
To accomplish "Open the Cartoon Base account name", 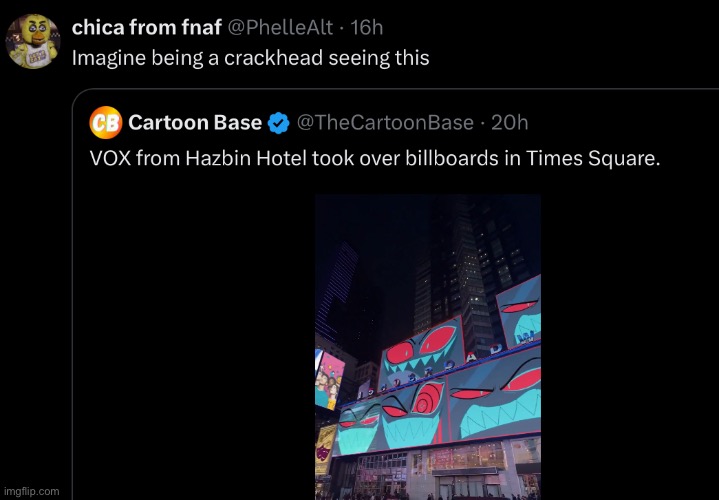I will point(195,123).
